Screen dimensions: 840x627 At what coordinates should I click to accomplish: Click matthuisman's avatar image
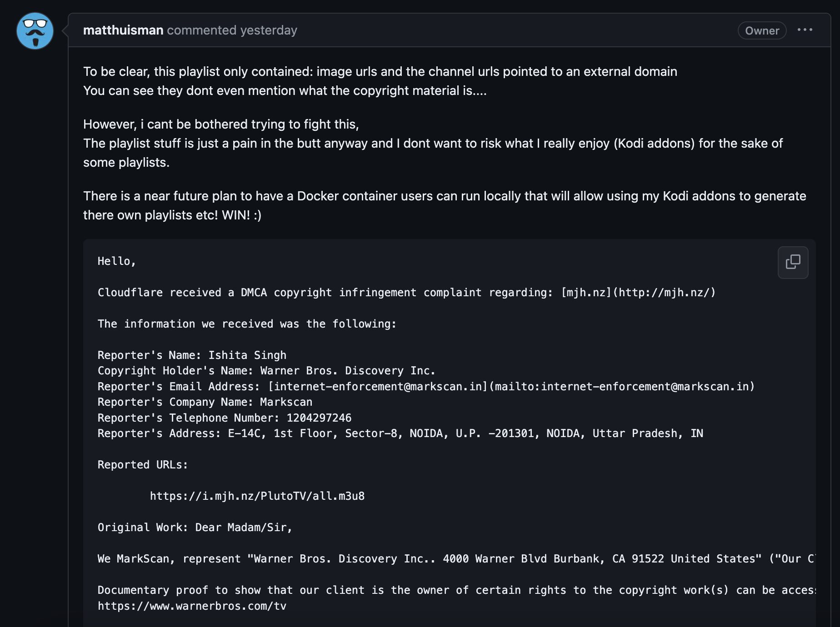(35, 30)
